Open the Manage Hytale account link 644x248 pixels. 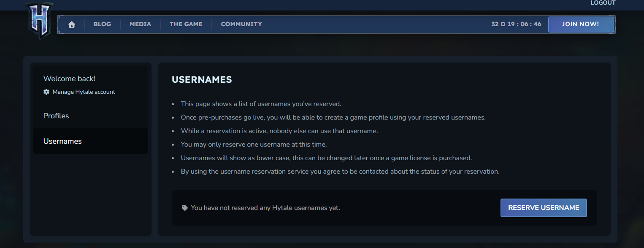click(84, 92)
